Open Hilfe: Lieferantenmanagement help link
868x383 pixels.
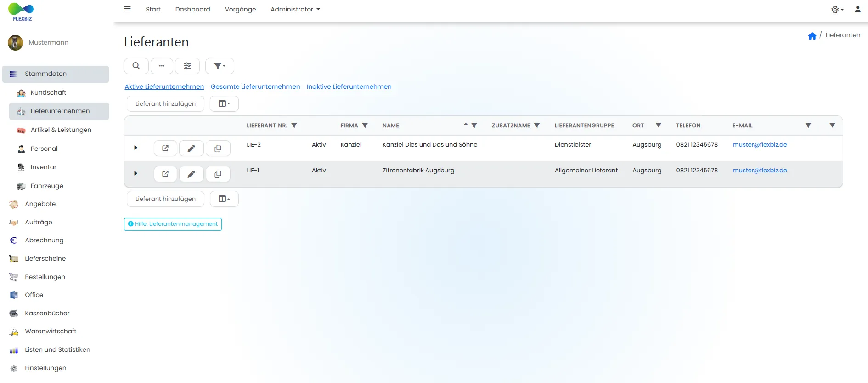click(x=173, y=224)
